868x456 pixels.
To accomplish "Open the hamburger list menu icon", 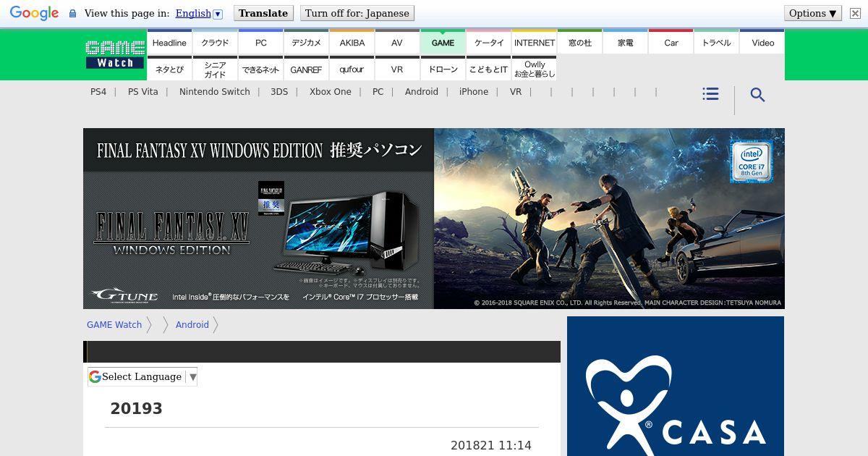I will pyautogui.click(x=710, y=94).
